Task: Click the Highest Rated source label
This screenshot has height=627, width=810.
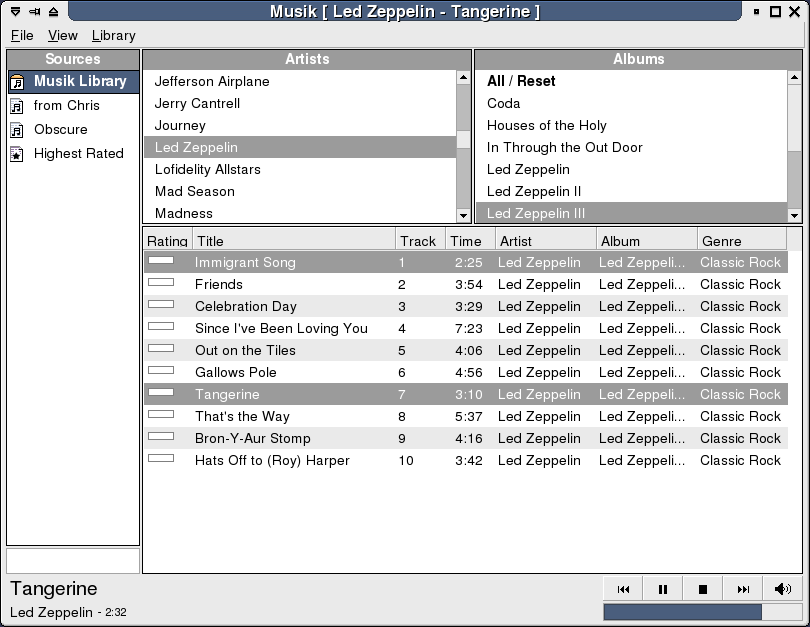Action: point(79,153)
